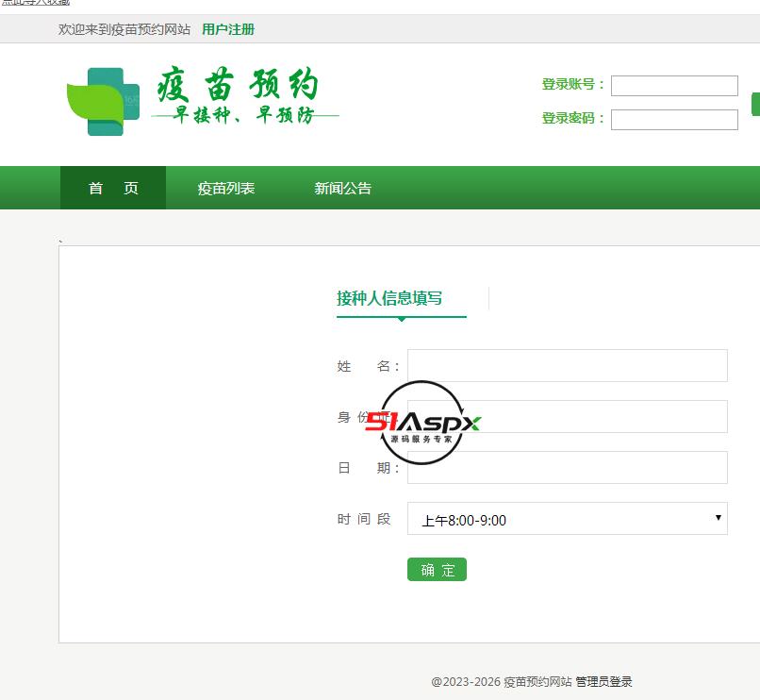Click the @2023-2026 疫苗预约网站 copyright text

click(502, 681)
